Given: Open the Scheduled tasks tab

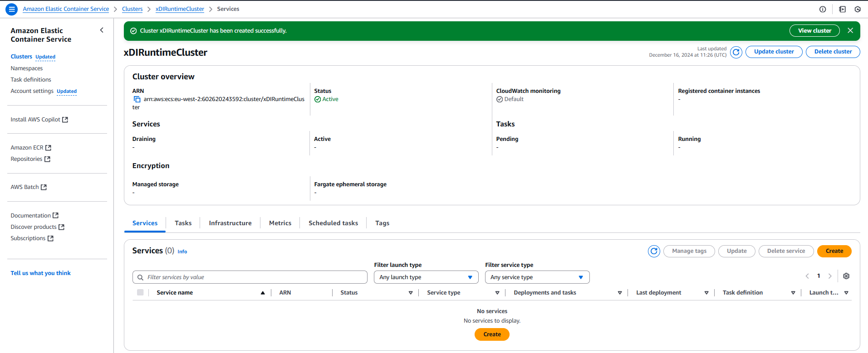Looking at the screenshot, I should pyautogui.click(x=333, y=223).
